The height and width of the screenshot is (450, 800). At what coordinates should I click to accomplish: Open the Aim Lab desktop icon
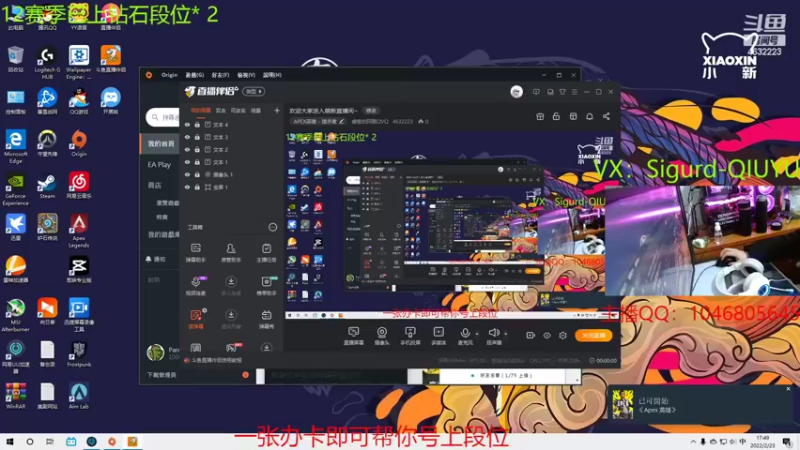pyautogui.click(x=79, y=396)
